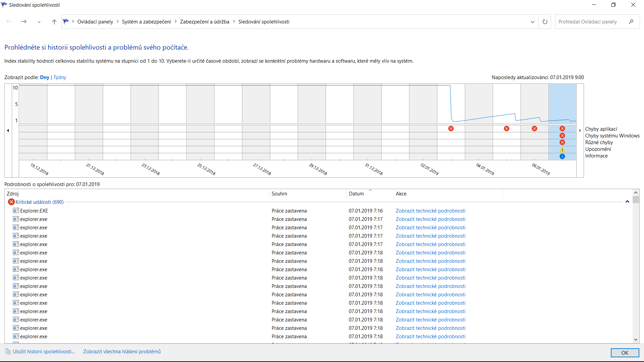
Task: Click scrollbar down arrow in details list
Action: tap(636, 340)
